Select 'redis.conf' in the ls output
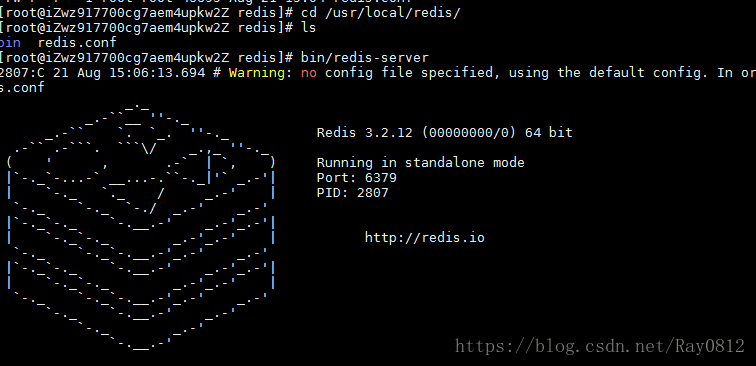 tap(77, 42)
